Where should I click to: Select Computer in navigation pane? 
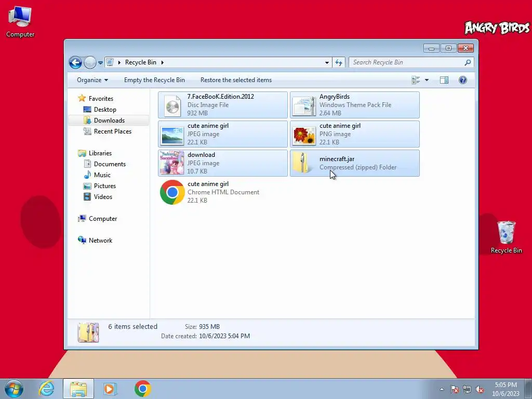click(x=103, y=219)
